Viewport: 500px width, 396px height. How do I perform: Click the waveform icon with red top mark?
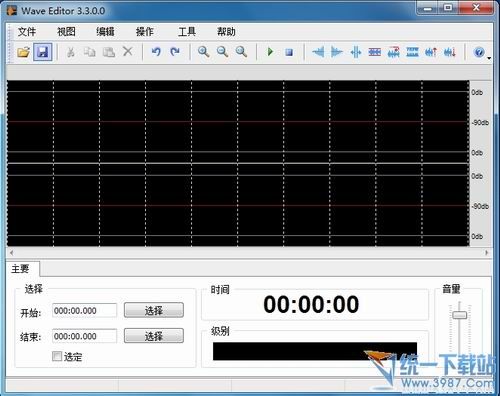click(394, 52)
